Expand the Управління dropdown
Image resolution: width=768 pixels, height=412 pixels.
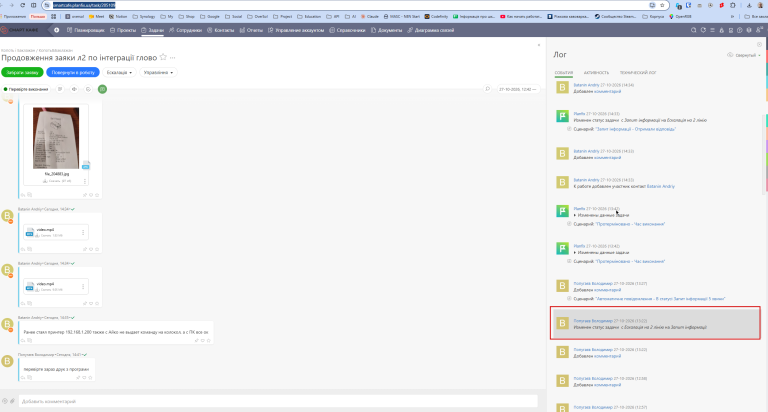click(x=158, y=73)
